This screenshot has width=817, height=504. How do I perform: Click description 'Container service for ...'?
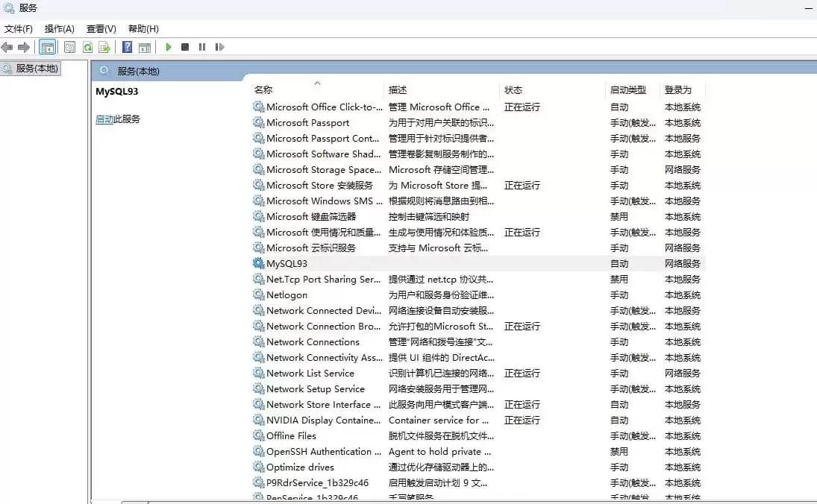pyautogui.click(x=439, y=420)
